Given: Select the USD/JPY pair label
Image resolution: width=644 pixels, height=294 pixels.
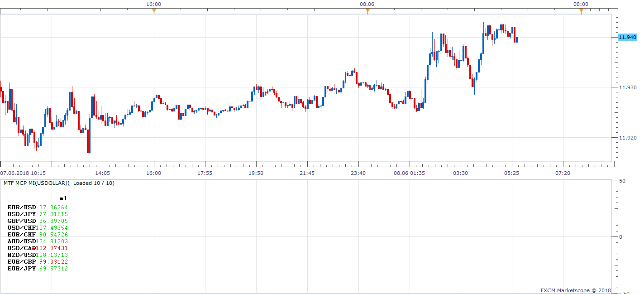Looking at the screenshot, I should [x=22, y=214].
